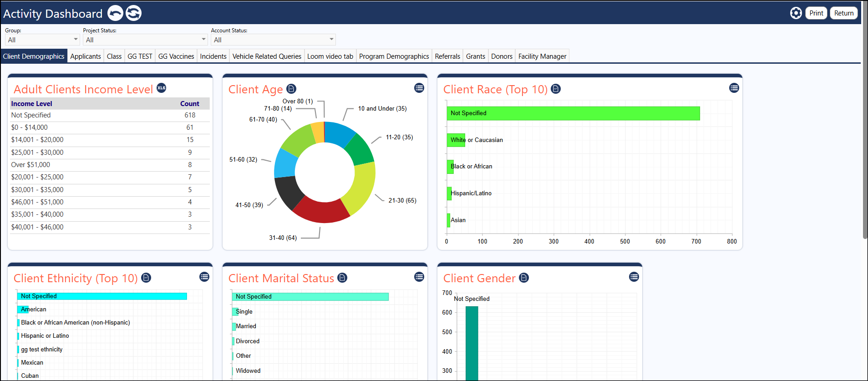
Task: Select the Client Demographics tab
Action: (34, 56)
